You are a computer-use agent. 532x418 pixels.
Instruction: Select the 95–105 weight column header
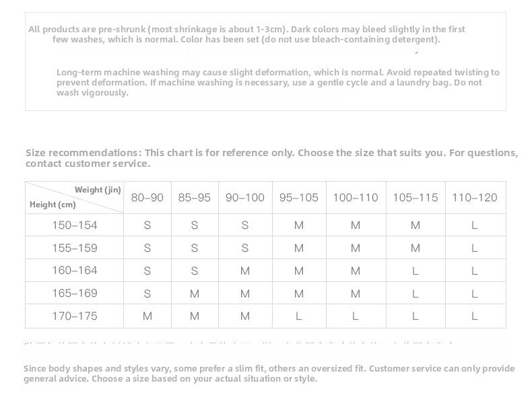click(x=299, y=198)
